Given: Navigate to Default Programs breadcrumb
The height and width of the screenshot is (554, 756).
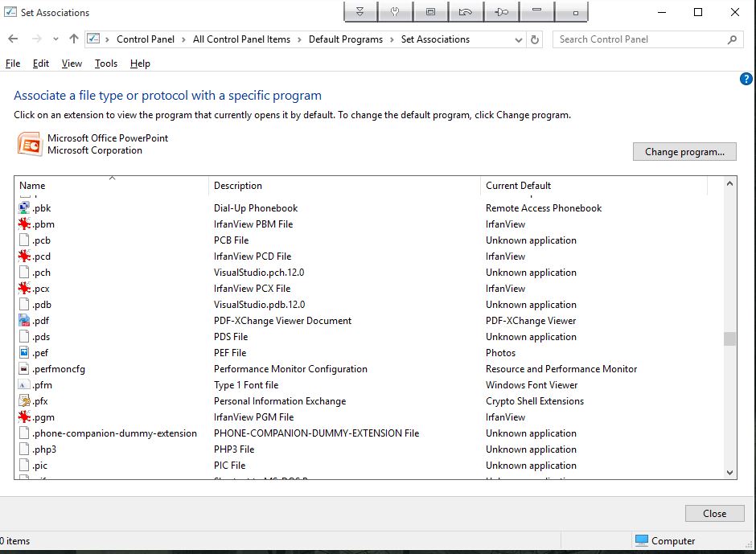Looking at the screenshot, I should 346,39.
